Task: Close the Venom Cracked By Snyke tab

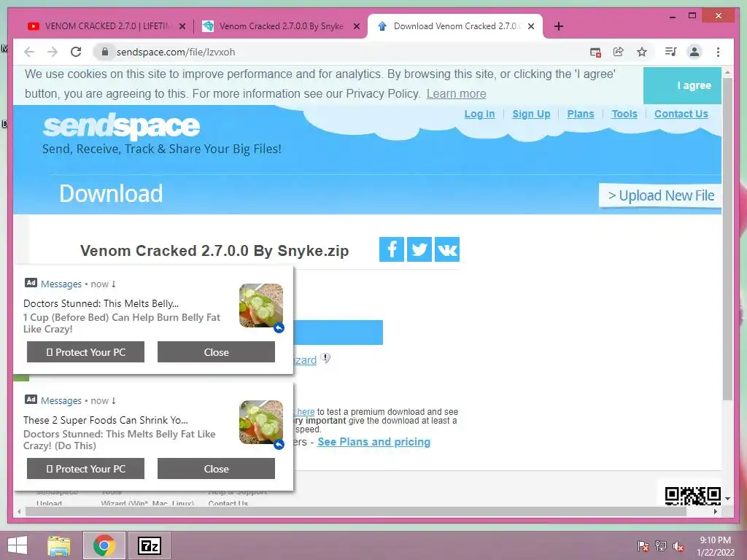Action: (356, 27)
